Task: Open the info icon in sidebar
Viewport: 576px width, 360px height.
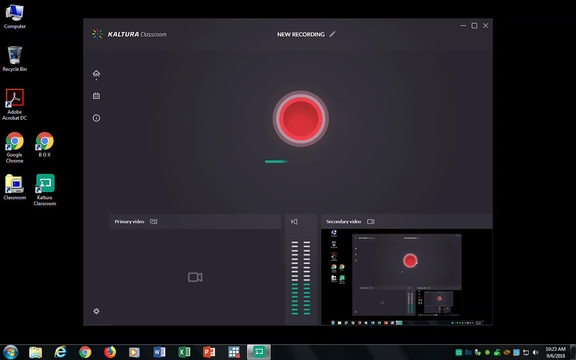Action: pos(96,118)
